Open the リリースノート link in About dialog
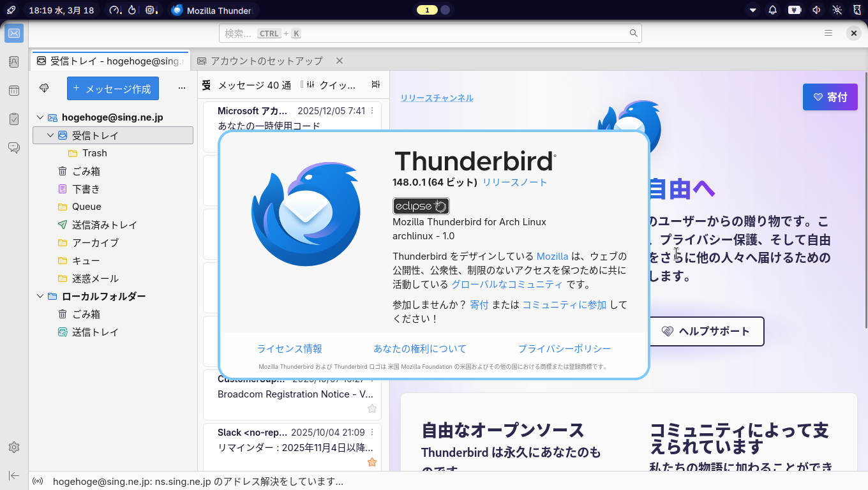868x490 pixels. tap(515, 182)
